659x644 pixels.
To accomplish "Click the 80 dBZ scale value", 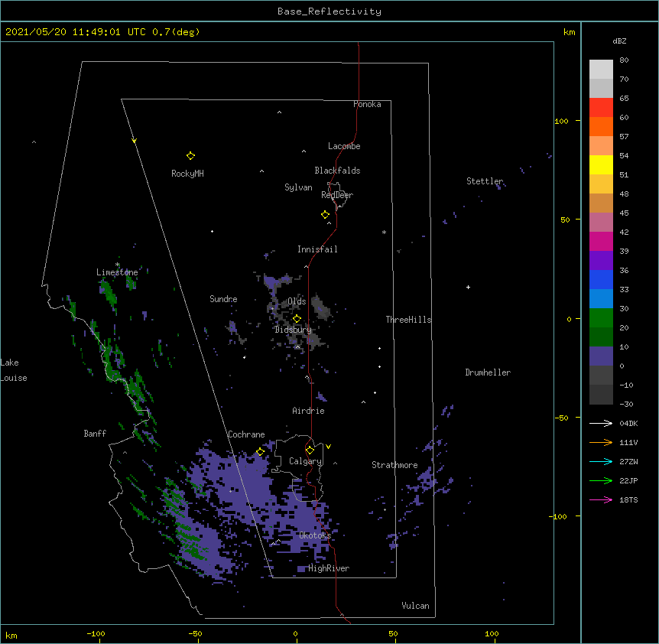I will pos(624,60).
